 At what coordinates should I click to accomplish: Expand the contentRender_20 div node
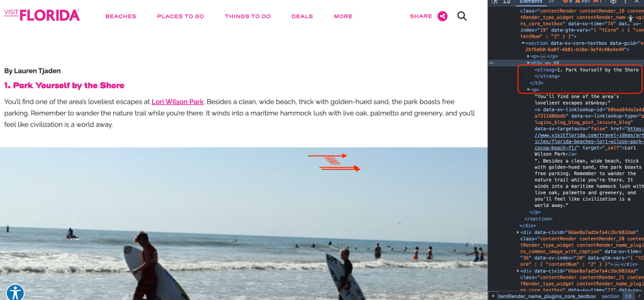pyautogui.click(x=518, y=232)
